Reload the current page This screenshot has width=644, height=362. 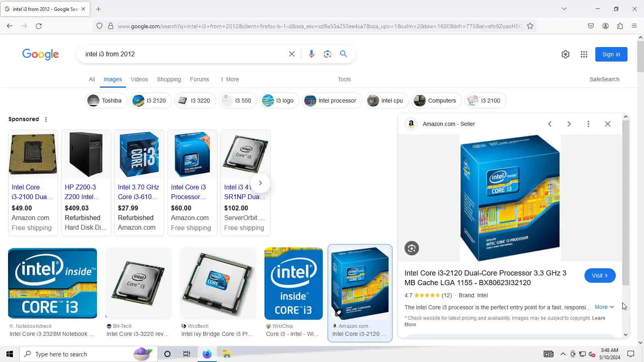(39, 26)
